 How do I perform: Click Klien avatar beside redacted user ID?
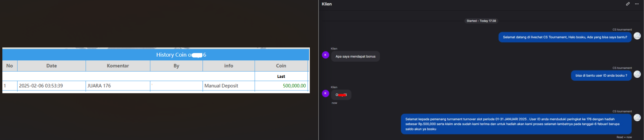325,93
